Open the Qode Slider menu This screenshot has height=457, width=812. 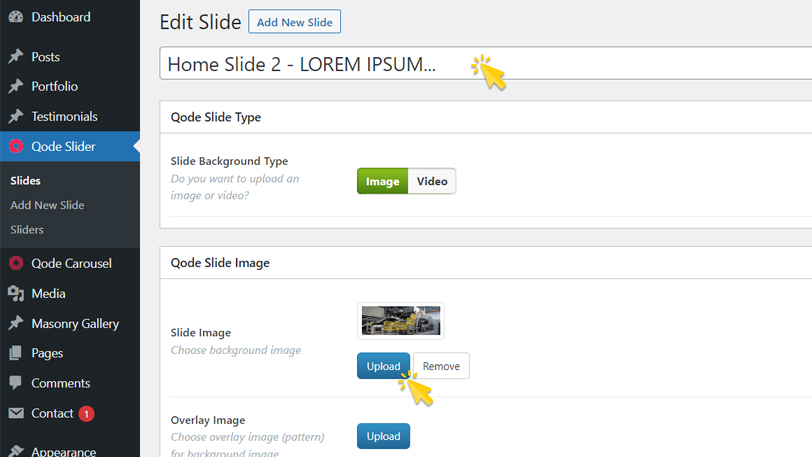[x=63, y=147]
